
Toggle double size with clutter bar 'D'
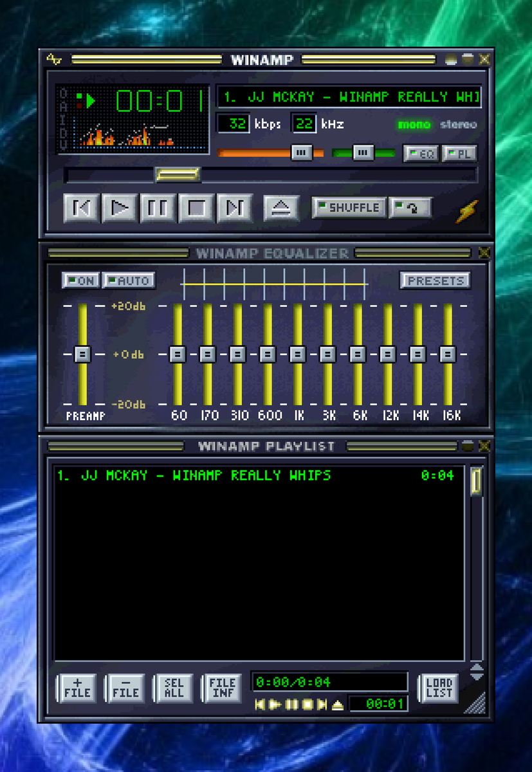click(63, 134)
